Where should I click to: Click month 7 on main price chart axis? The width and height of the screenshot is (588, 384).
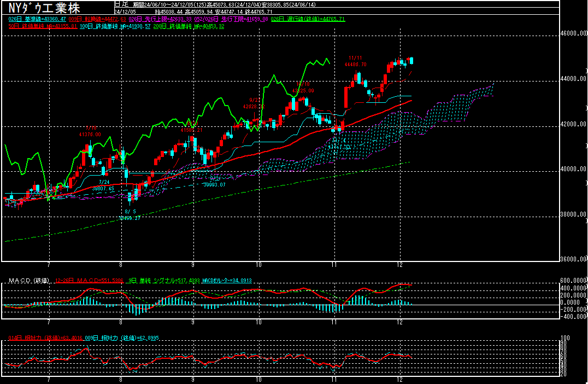[49, 265]
